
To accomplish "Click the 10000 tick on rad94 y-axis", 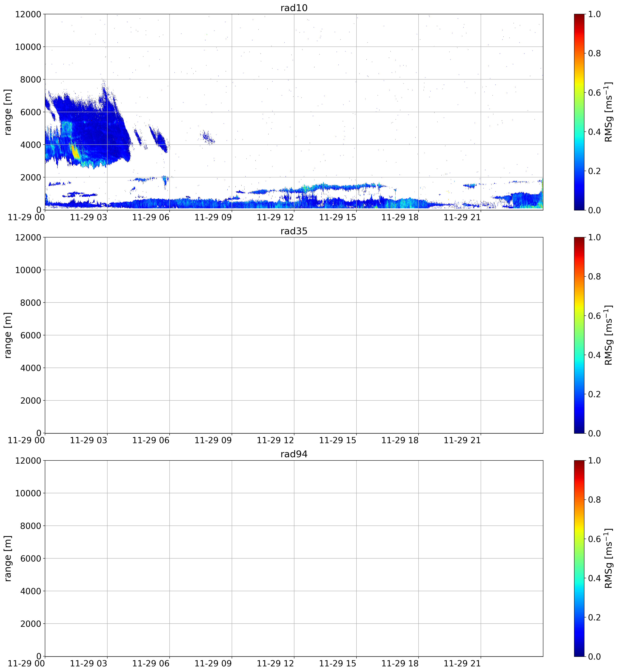I will point(28,493).
